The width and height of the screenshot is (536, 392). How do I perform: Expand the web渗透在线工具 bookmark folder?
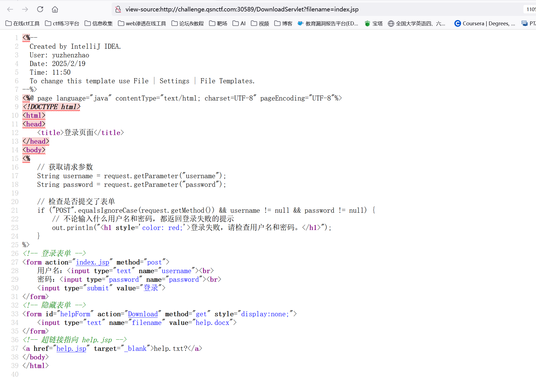click(x=142, y=23)
